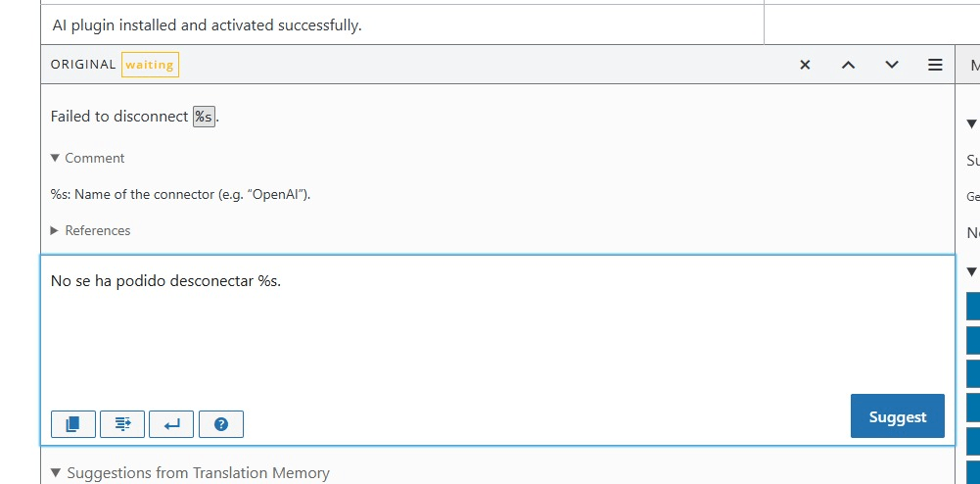Click the connector name comment text
980x484 pixels.
click(180, 194)
